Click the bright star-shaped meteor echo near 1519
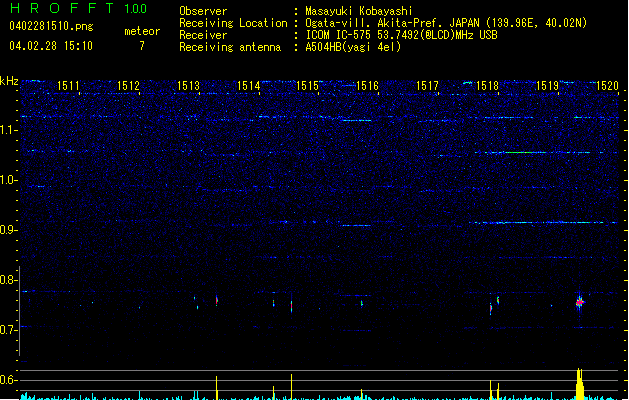 580,303
